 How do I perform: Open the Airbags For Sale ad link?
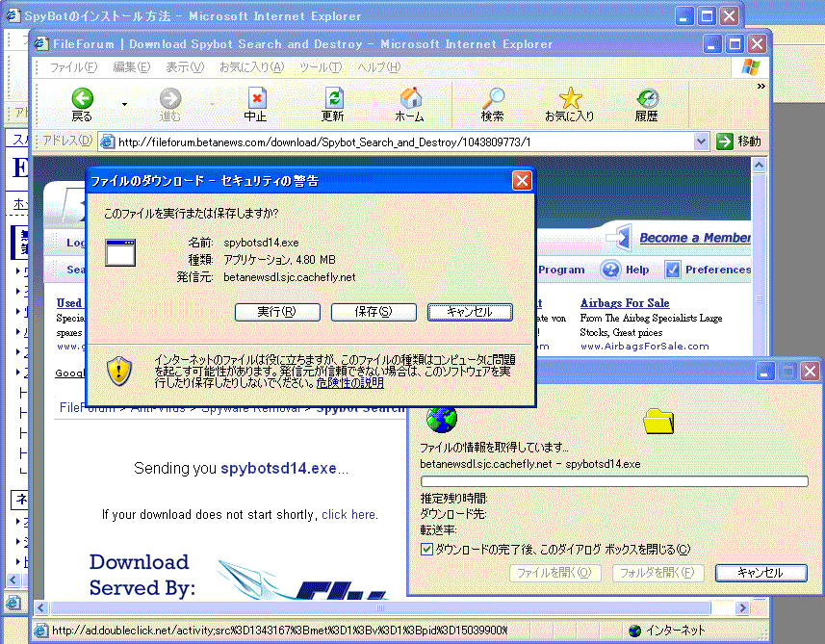tap(625, 303)
